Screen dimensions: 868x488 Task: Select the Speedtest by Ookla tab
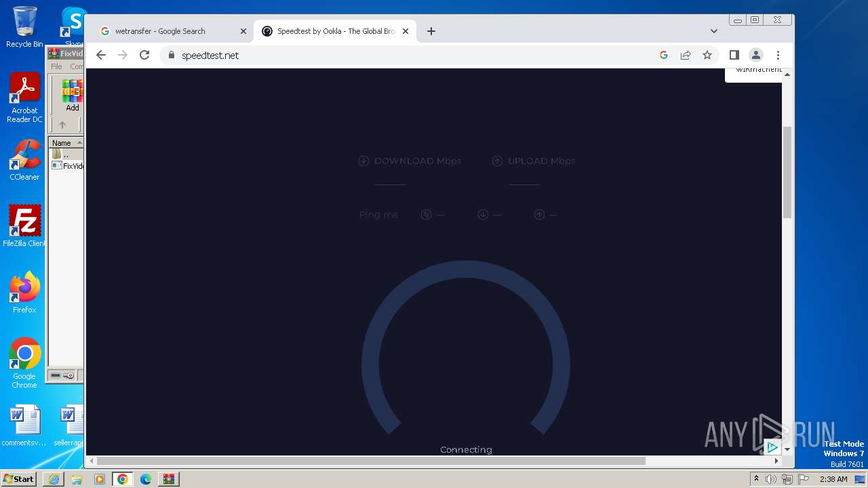(336, 31)
